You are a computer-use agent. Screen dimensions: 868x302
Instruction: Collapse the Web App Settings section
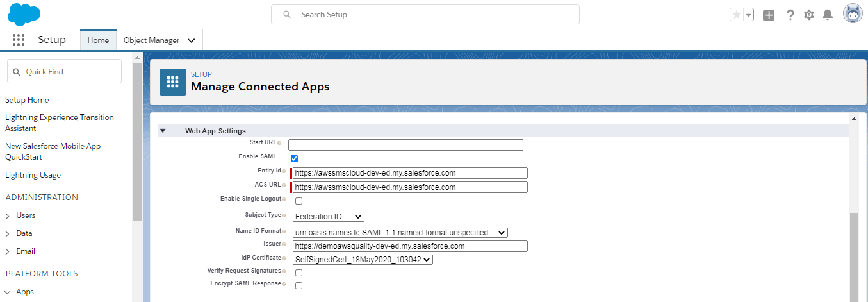163,131
